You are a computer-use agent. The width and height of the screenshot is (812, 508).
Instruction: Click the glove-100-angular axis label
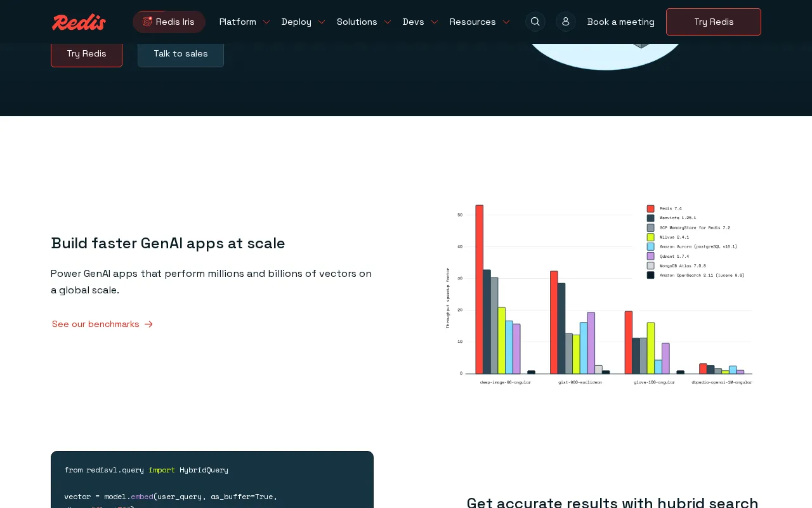pos(654,382)
